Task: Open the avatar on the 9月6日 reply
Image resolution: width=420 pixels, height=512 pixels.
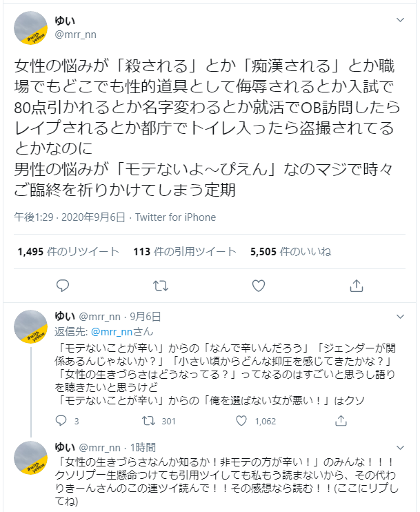Action: (30, 326)
